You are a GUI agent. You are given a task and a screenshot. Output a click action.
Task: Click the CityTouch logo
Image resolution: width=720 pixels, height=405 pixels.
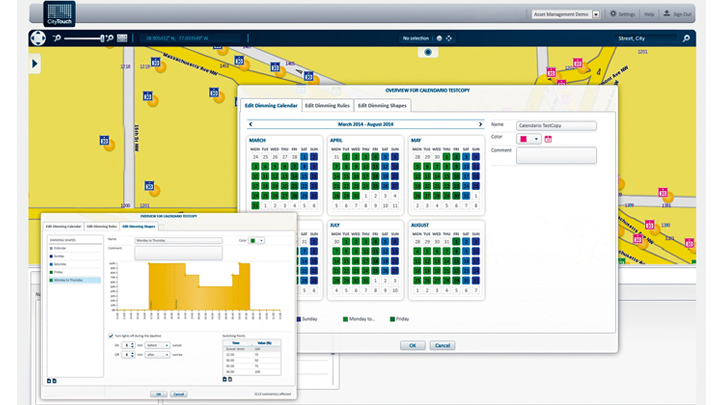click(60, 14)
